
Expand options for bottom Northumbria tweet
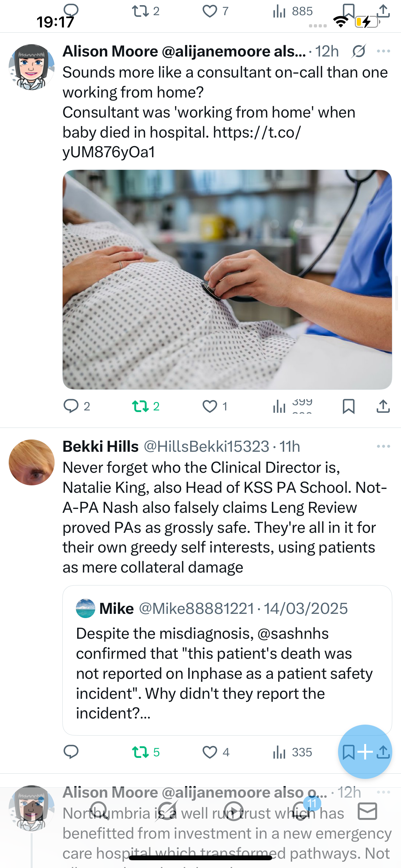click(384, 792)
